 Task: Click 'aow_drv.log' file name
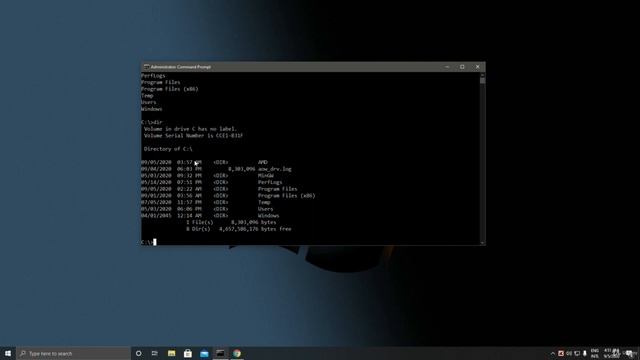coord(275,169)
